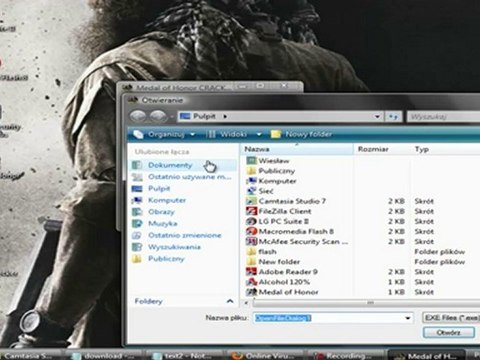480x360 pixels.
Task: Open the Organizuj dropdown arrow
Action: (192, 134)
